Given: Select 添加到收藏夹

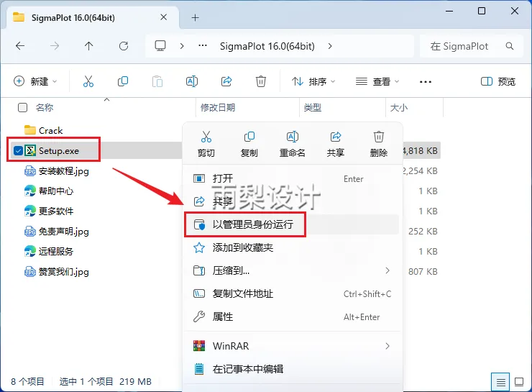Looking at the screenshot, I should coord(292,247).
